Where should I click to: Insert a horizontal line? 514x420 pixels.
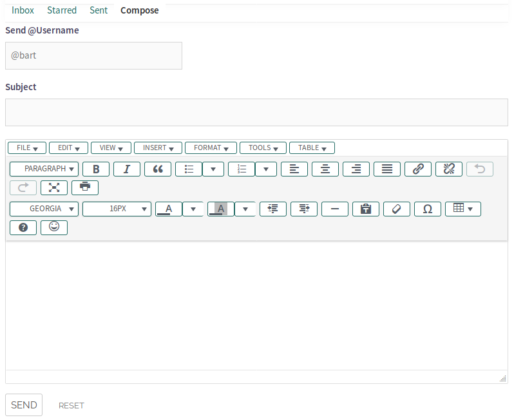335,209
